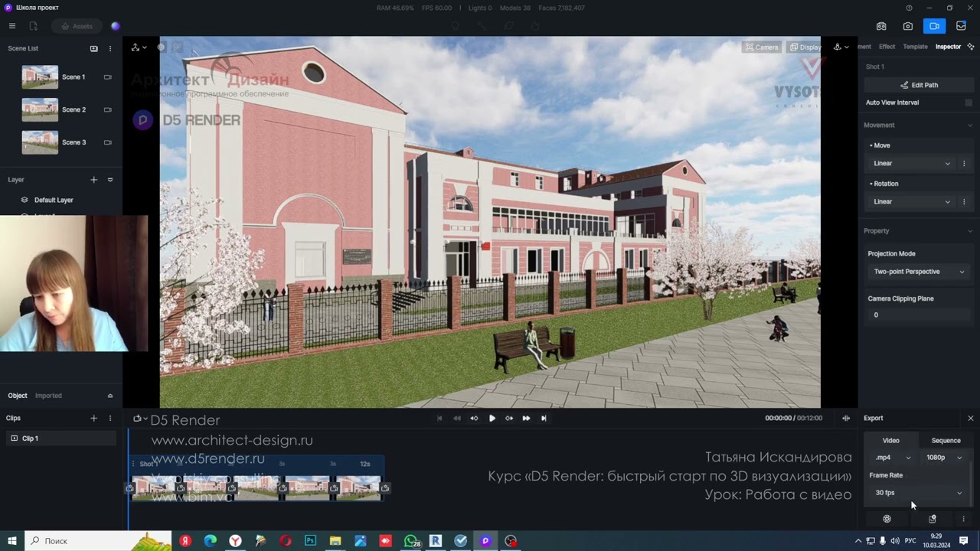Click the AI sparkle icon

(x=971, y=47)
